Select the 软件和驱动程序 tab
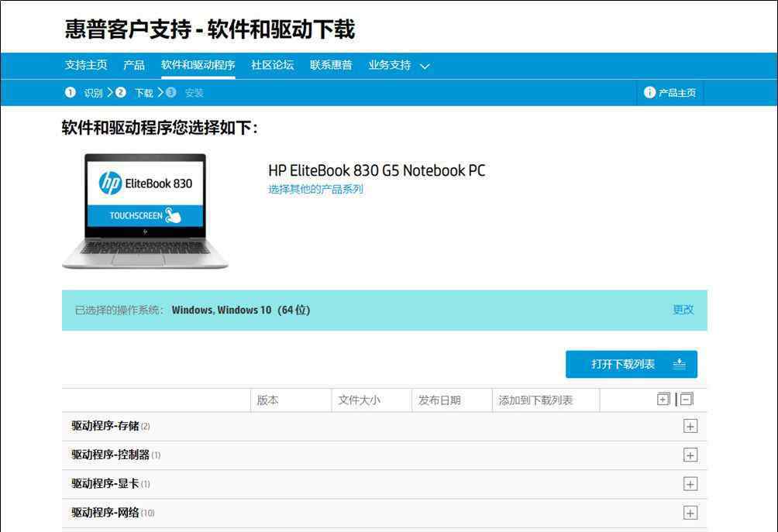The height and width of the screenshot is (532, 778). 198,65
